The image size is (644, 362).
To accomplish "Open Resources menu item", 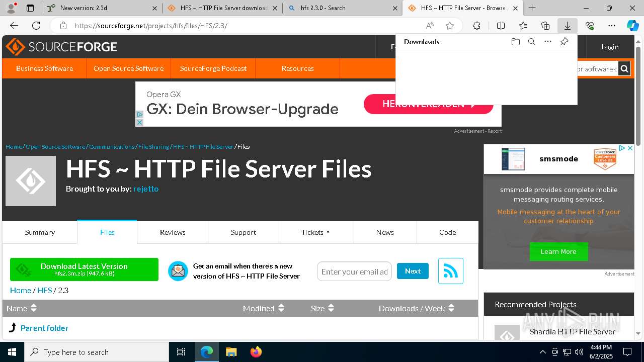I will [x=297, y=68].
